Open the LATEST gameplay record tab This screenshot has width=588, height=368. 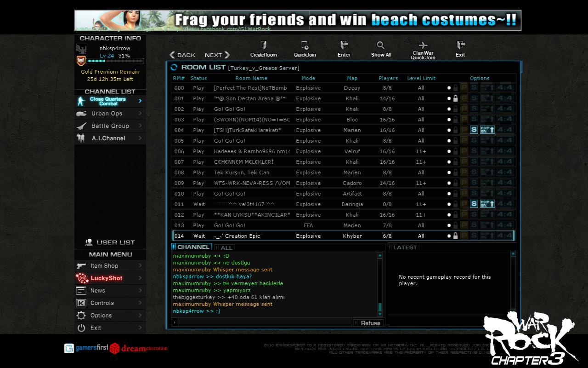(405, 247)
